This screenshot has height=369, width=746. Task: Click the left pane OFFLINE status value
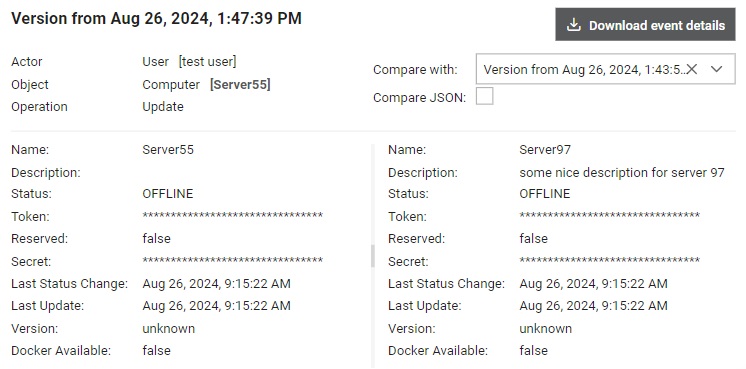click(x=168, y=194)
